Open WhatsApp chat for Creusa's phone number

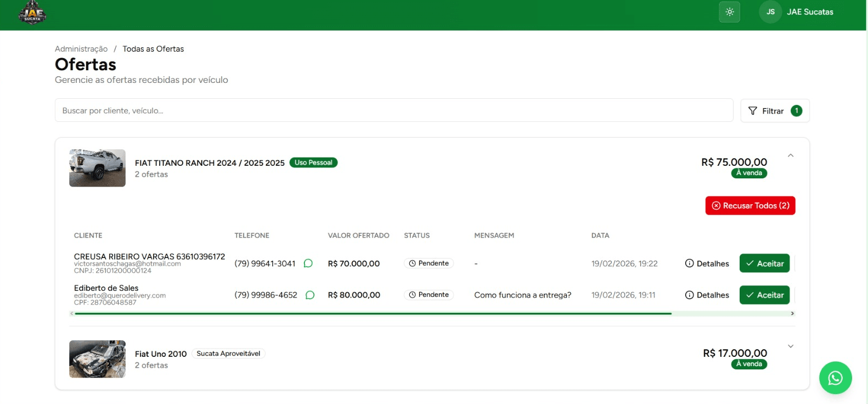(308, 263)
